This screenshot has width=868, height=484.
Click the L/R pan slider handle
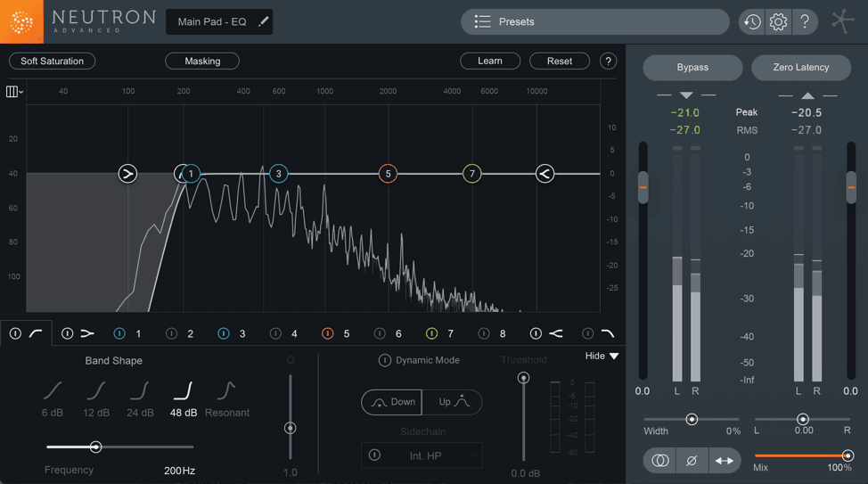[803, 419]
